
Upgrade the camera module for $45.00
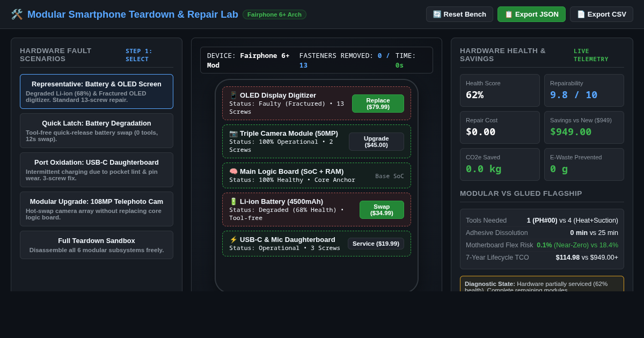pos(376,142)
